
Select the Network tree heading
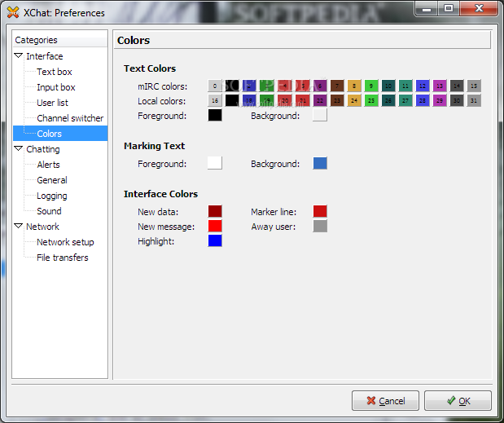click(x=42, y=227)
